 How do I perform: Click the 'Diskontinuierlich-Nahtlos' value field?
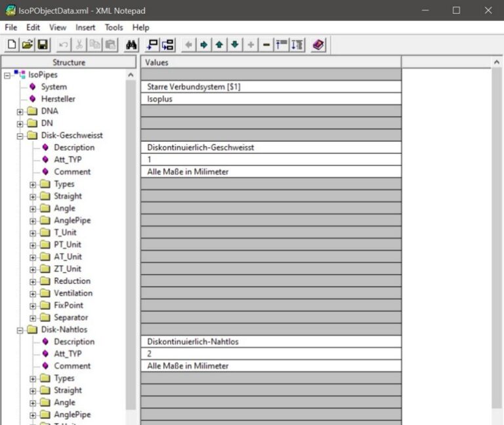tap(271, 342)
